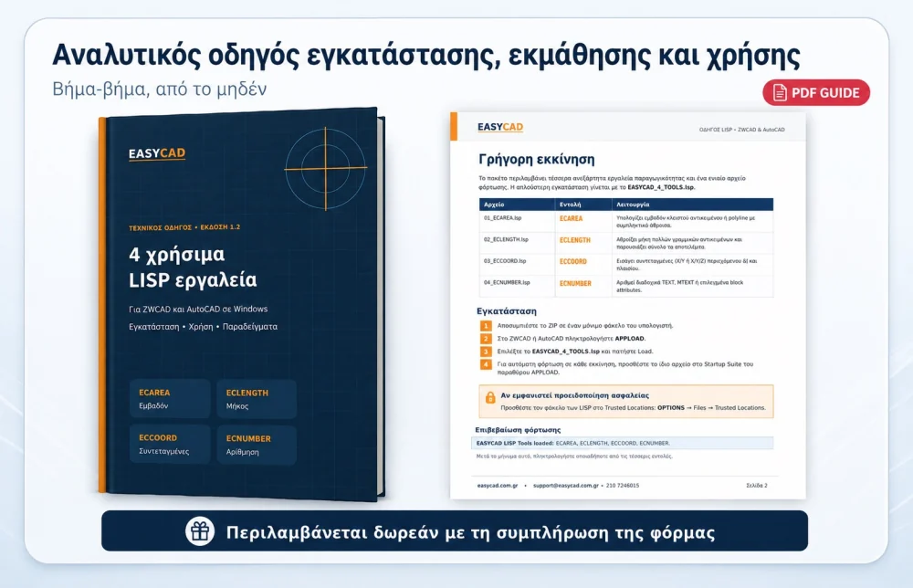Open the support@easycad.com.gr email link
The image size is (913, 588).
(565, 485)
